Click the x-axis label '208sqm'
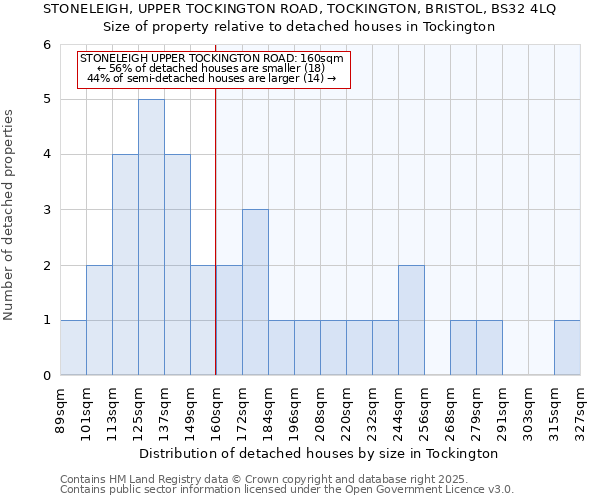Screen dimensions: 600x500 320,414
